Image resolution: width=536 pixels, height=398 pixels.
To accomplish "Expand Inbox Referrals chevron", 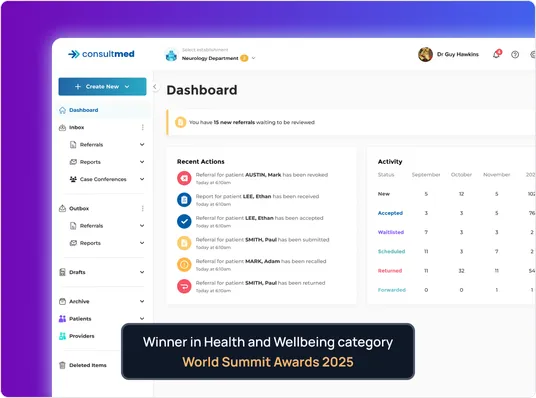I will 142,145.
